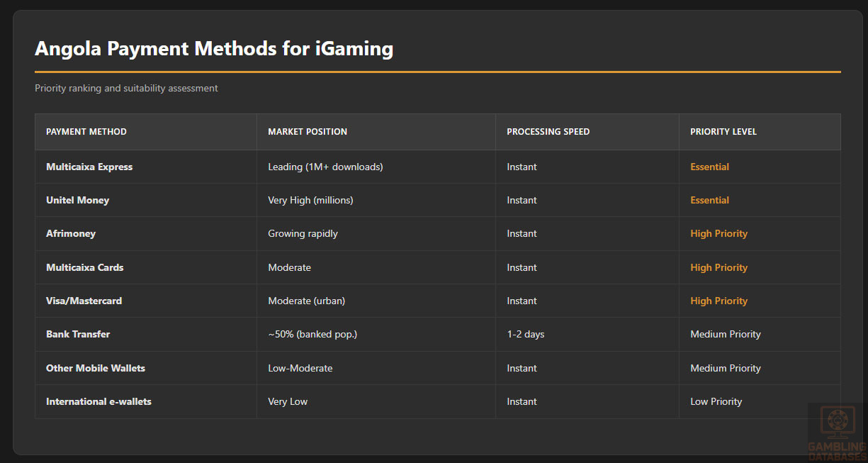Click the Priority Level column header
This screenshot has height=463, width=868.
pyautogui.click(x=723, y=132)
